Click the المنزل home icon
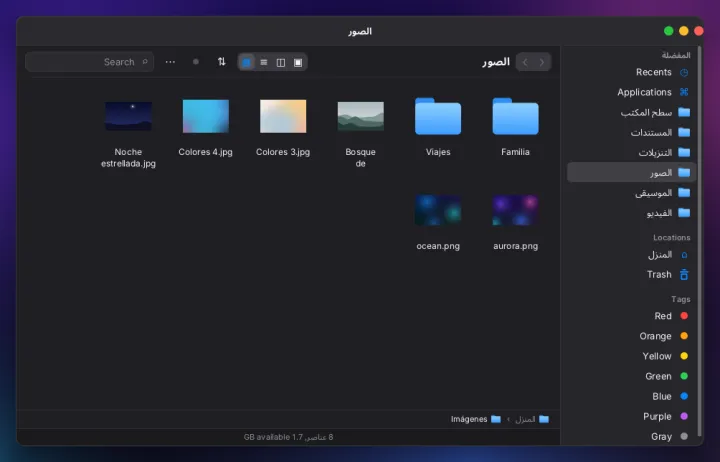720x462 pixels. (684, 255)
